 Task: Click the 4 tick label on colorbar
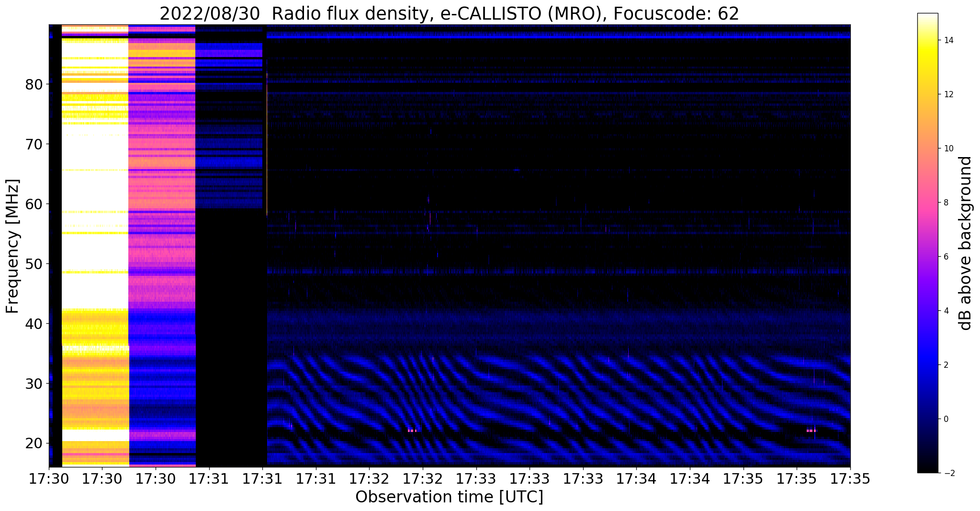point(946,311)
